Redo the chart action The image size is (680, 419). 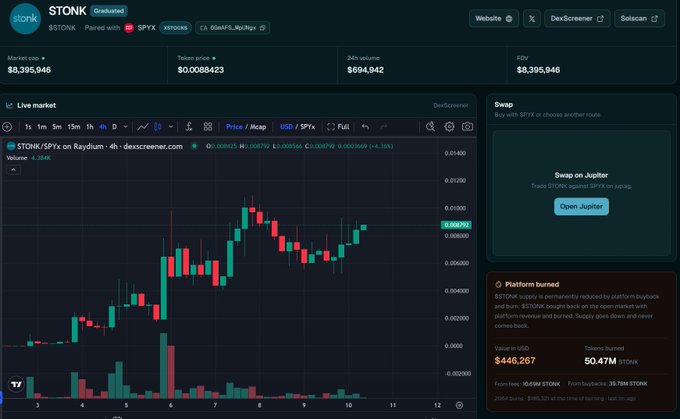384,127
